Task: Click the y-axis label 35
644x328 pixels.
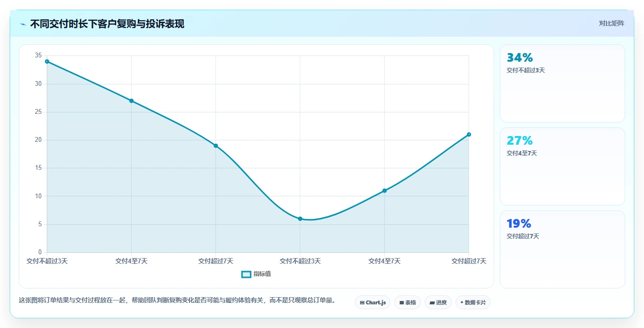Action: tap(39, 55)
